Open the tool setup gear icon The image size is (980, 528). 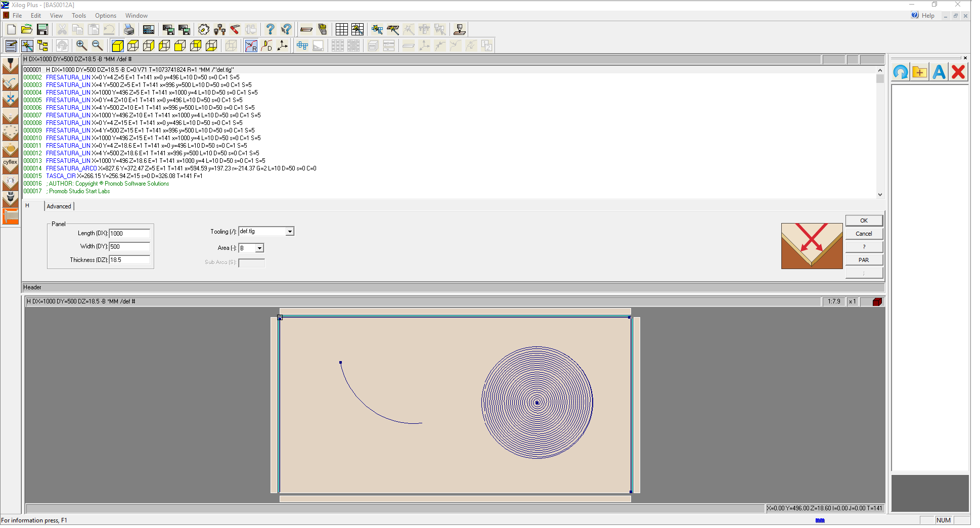[x=204, y=29]
